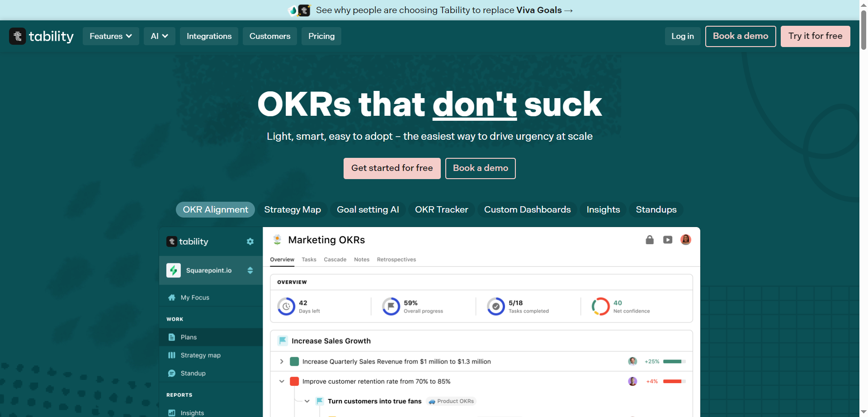Click the scrollbar down arrow
The image size is (868, 417).
pyautogui.click(x=863, y=412)
